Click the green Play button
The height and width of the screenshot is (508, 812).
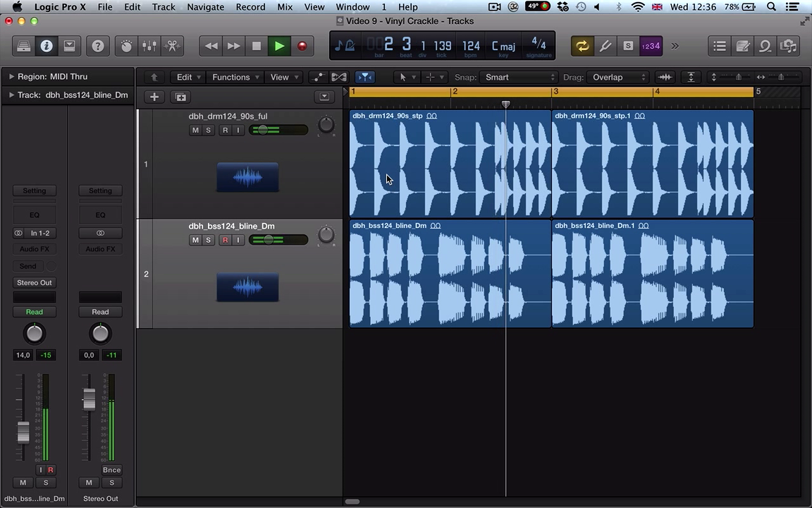279,46
